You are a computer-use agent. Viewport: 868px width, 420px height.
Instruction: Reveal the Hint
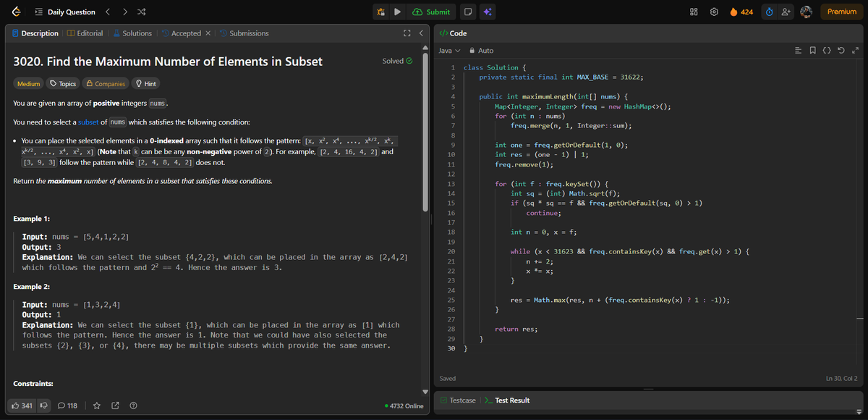point(146,84)
